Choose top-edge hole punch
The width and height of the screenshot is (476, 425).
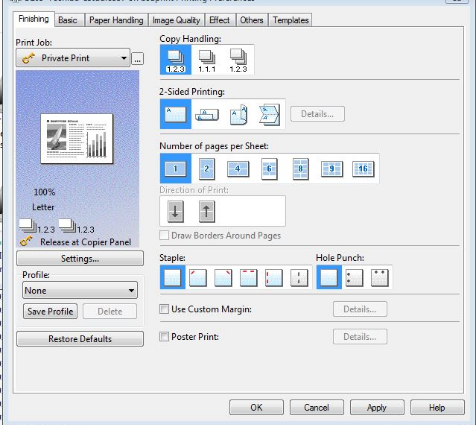(x=380, y=278)
